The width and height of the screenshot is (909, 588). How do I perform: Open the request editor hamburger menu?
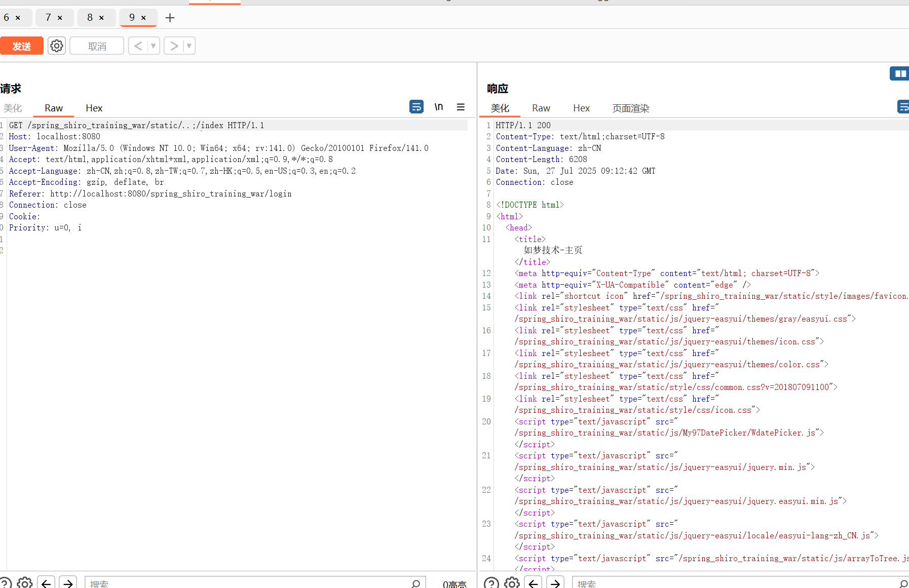point(461,107)
